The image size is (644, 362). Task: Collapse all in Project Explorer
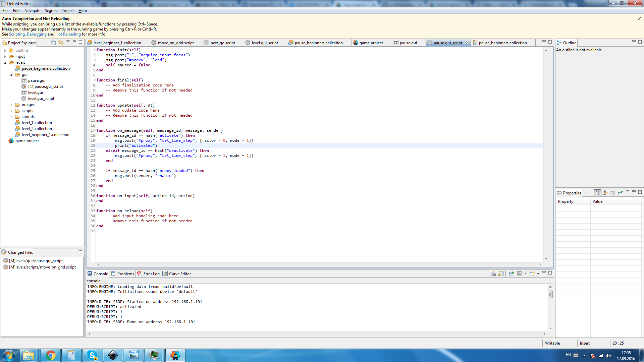tap(53, 43)
